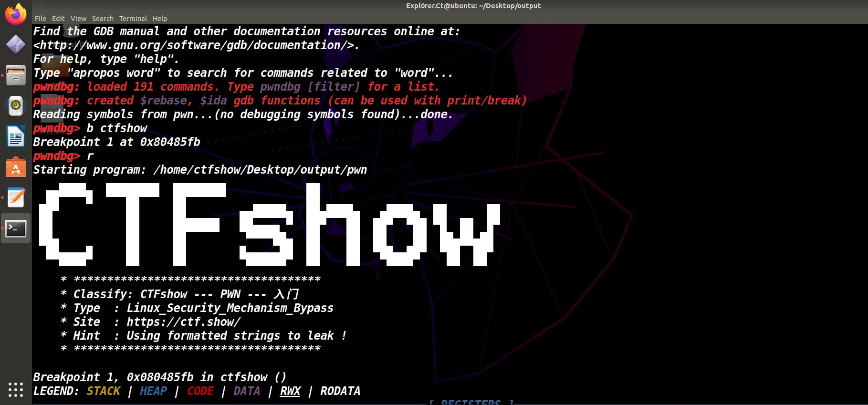Open the Edit menu
Viewport: 868px width, 405px height.
pos(58,19)
